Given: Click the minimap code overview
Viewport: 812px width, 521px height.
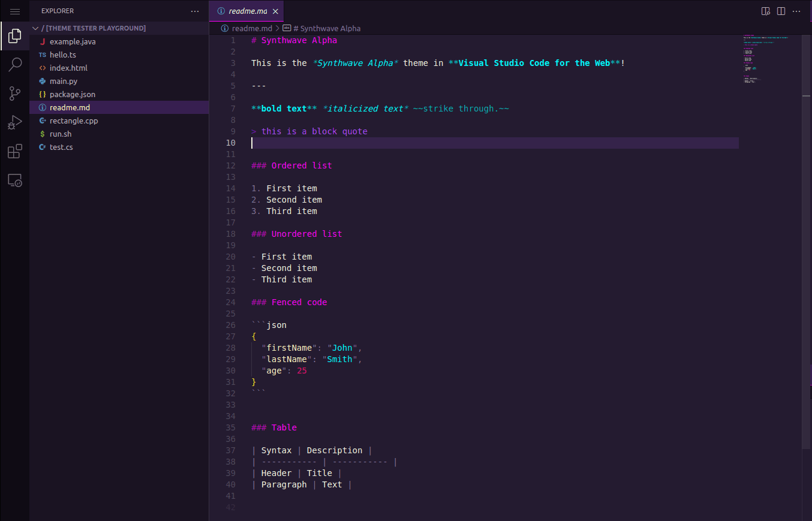Looking at the screenshot, I should click(x=770, y=60).
